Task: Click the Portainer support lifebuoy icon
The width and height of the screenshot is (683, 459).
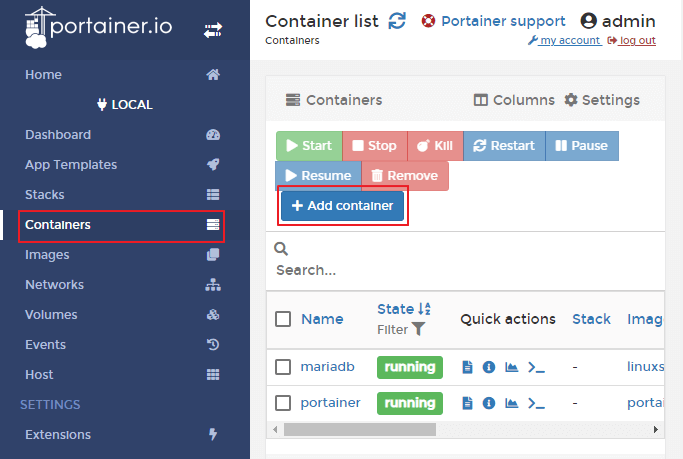Action: pyautogui.click(x=428, y=20)
